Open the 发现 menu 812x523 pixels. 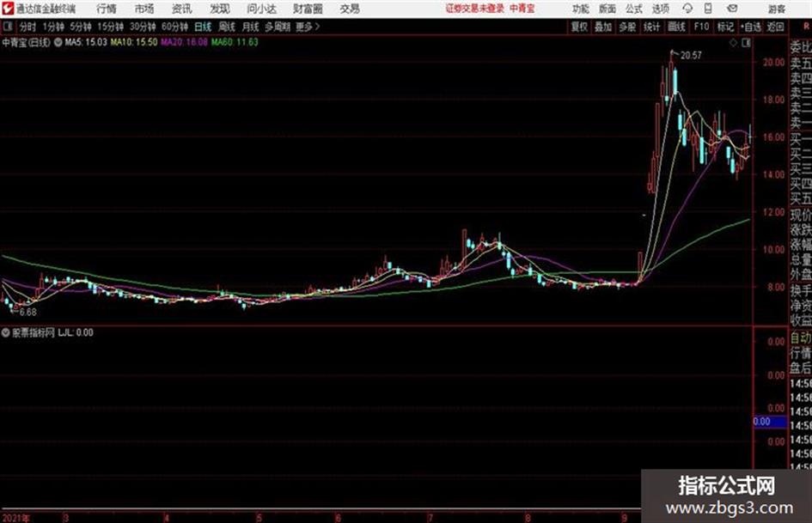coord(220,9)
